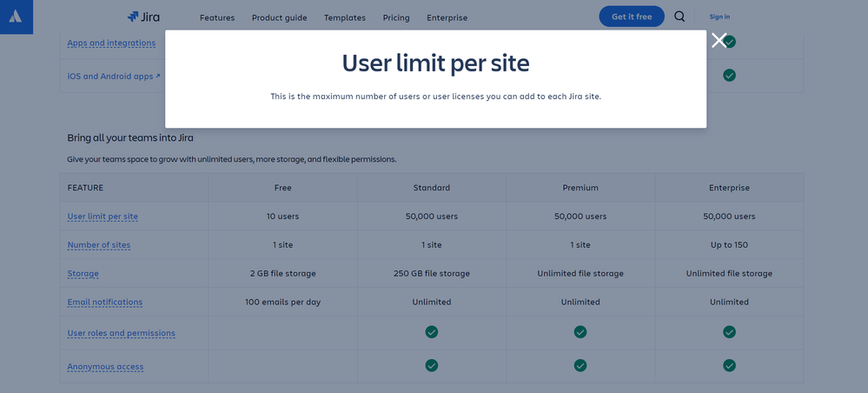Click Premium checkmark for Anonymous access
This screenshot has height=393, width=868.
(x=580, y=365)
